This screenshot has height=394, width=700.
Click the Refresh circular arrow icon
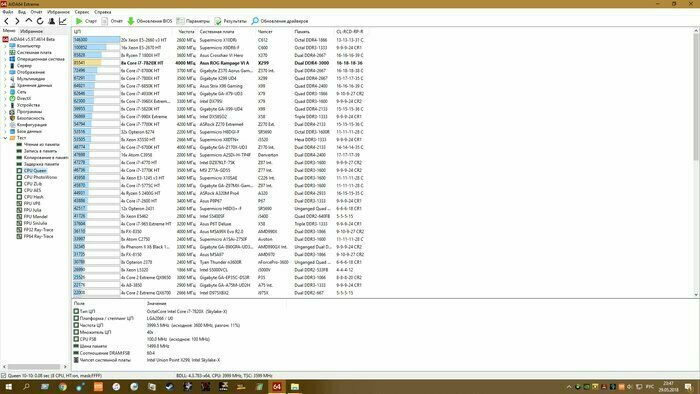pos(40,21)
